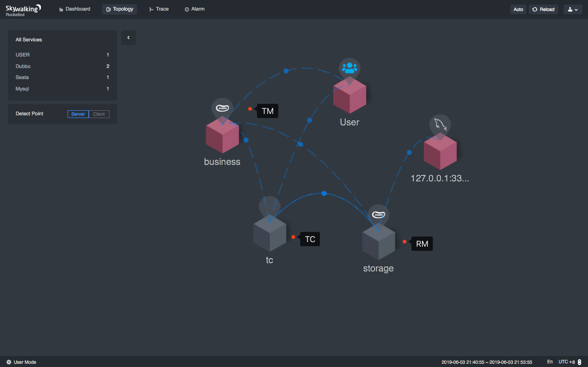The width and height of the screenshot is (588, 367).
Task: Collapse the services side panel
Action: [128, 38]
